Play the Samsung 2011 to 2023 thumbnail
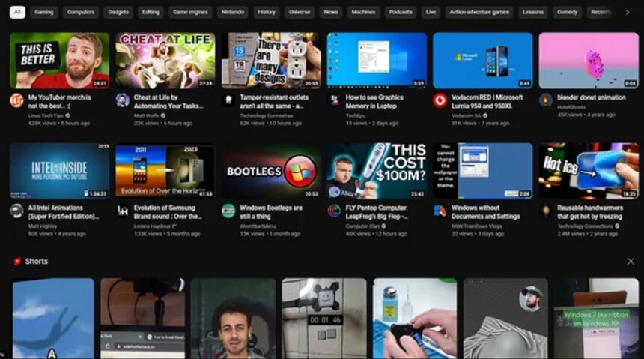Image resolution: width=644 pixels, height=359 pixels. point(165,171)
